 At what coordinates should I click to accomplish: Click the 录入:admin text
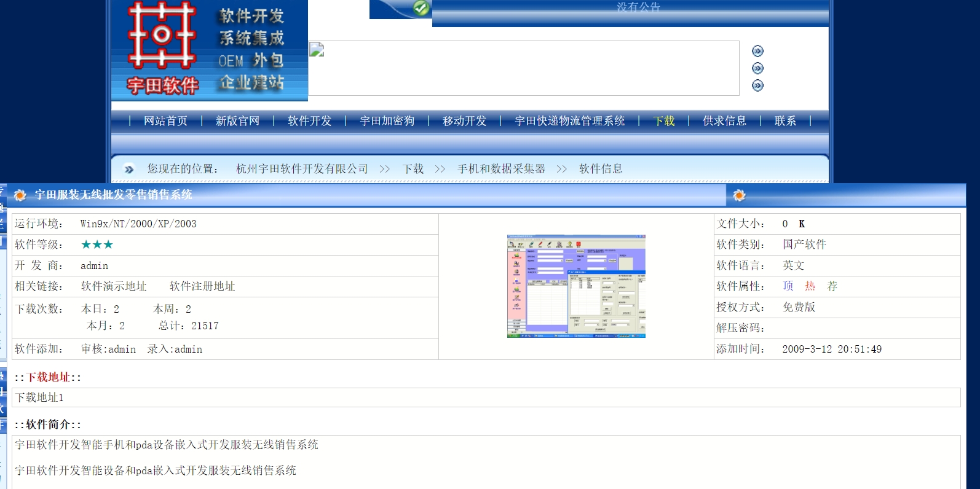coord(175,349)
